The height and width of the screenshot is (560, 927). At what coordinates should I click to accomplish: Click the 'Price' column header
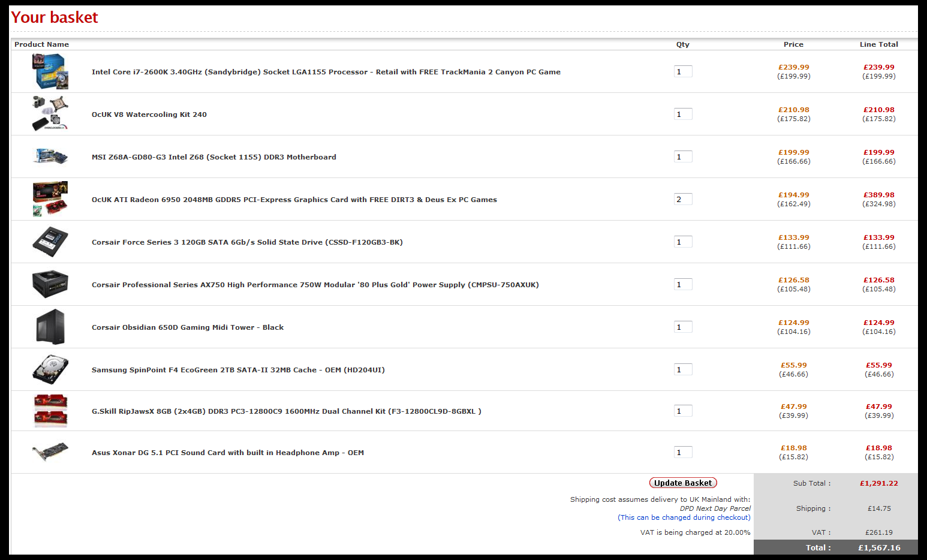click(x=793, y=44)
